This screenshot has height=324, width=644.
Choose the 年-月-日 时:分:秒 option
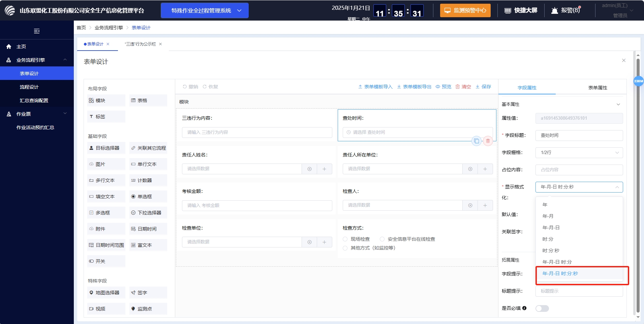[579, 273]
